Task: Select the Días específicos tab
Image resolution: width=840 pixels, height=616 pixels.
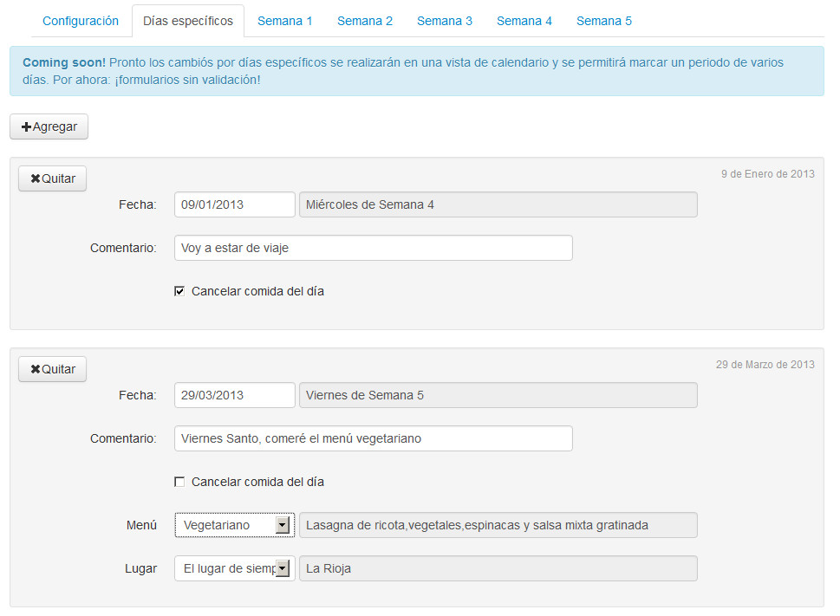Action: tap(188, 21)
